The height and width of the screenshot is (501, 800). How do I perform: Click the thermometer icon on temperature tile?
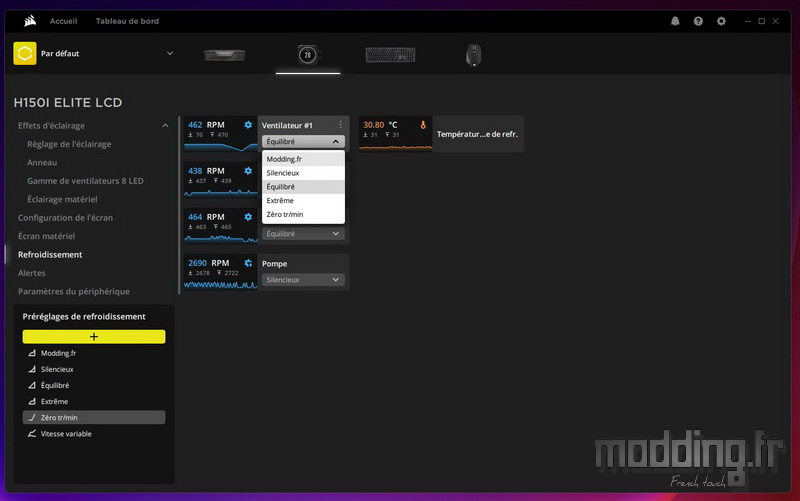point(422,125)
